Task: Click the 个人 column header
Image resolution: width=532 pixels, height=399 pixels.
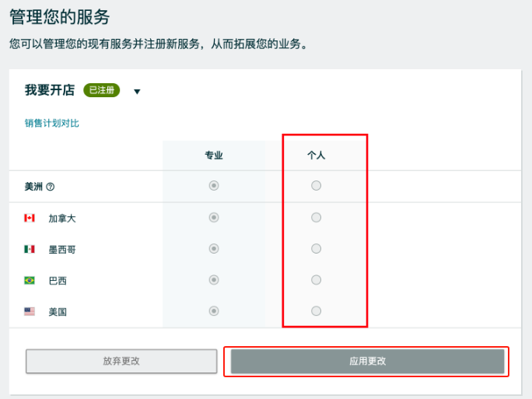Action: click(317, 156)
